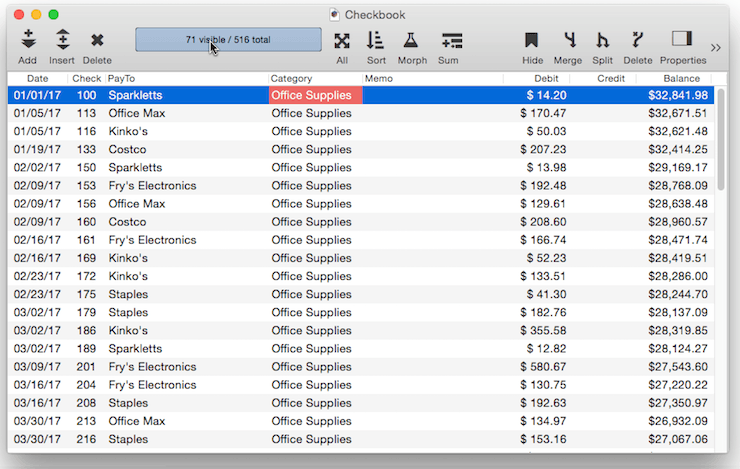Image resolution: width=740 pixels, height=469 pixels.
Task: Click Staples payee in check 175 row
Action: (128, 294)
